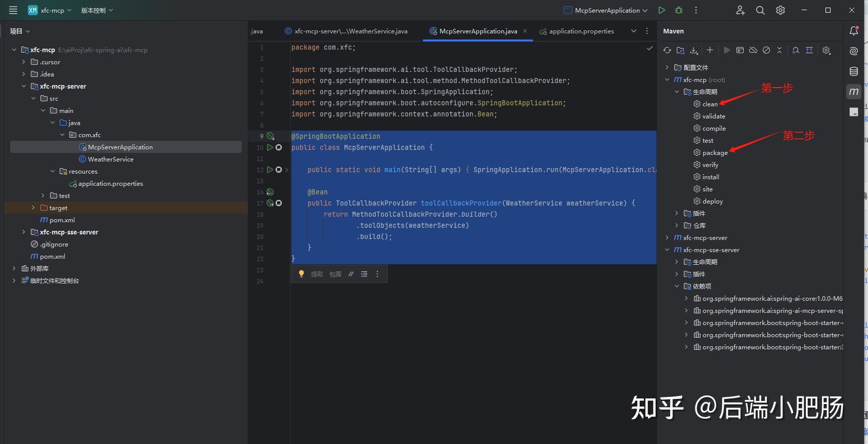Reload all Maven projects
The image size is (868, 444).
pos(667,50)
